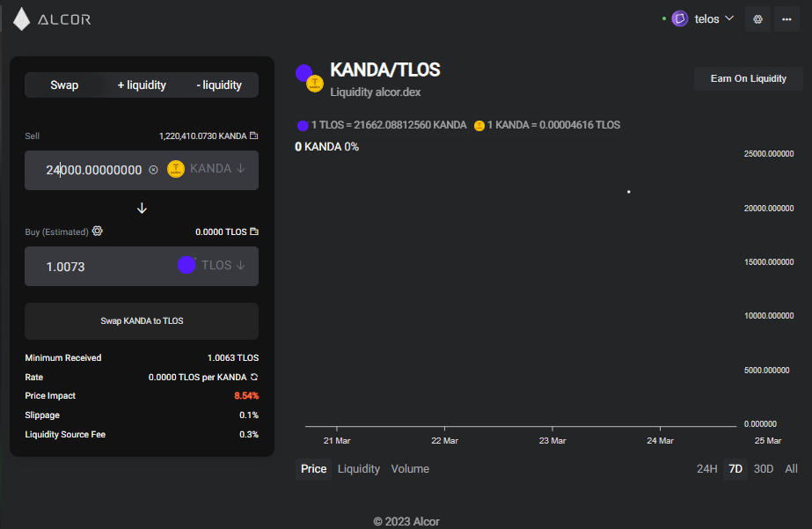
Task: Set chart range to All
Action: [x=791, y=469]
